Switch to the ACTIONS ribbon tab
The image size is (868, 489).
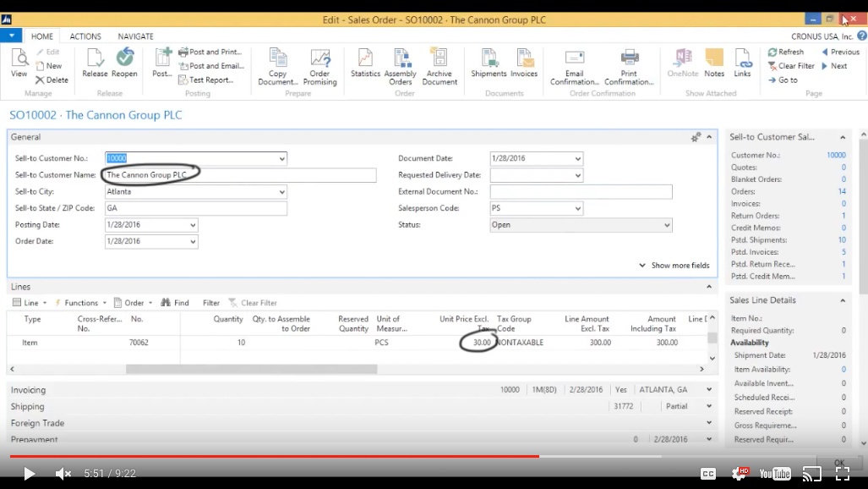pos(85,36)
